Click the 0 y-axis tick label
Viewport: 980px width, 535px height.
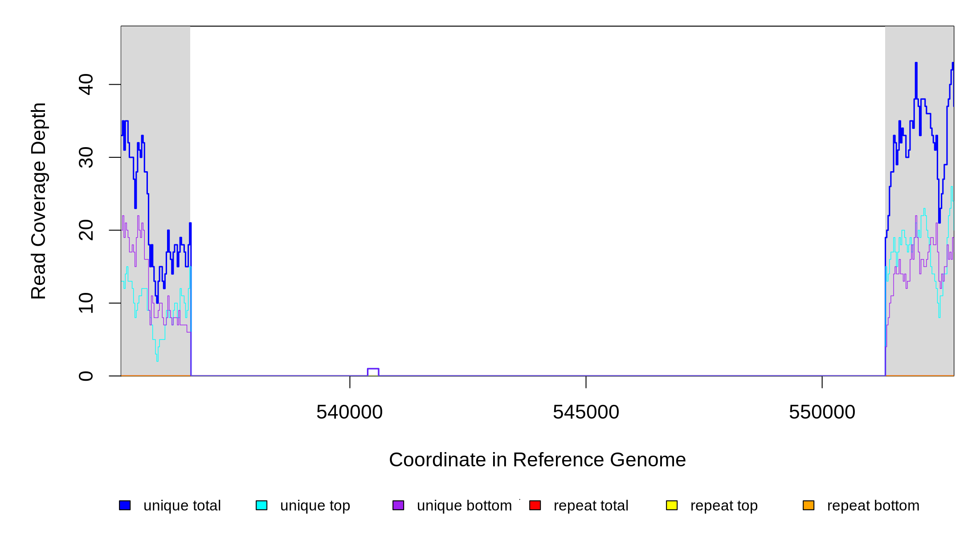(86, 376)
